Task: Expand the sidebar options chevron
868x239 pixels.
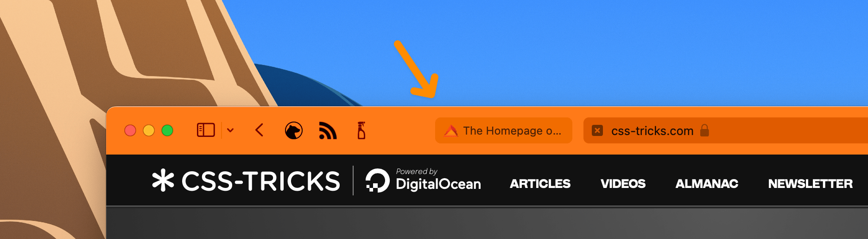Action: tap(230, 130)
